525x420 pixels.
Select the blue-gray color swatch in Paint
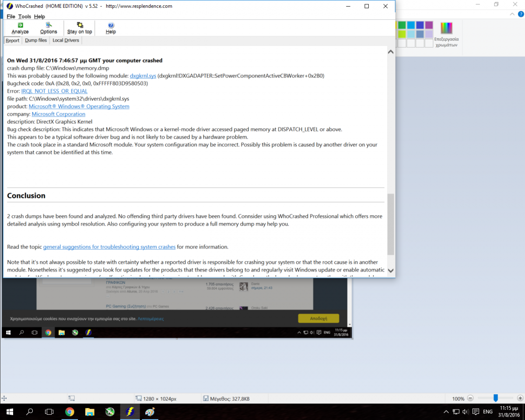coord(420,34)
